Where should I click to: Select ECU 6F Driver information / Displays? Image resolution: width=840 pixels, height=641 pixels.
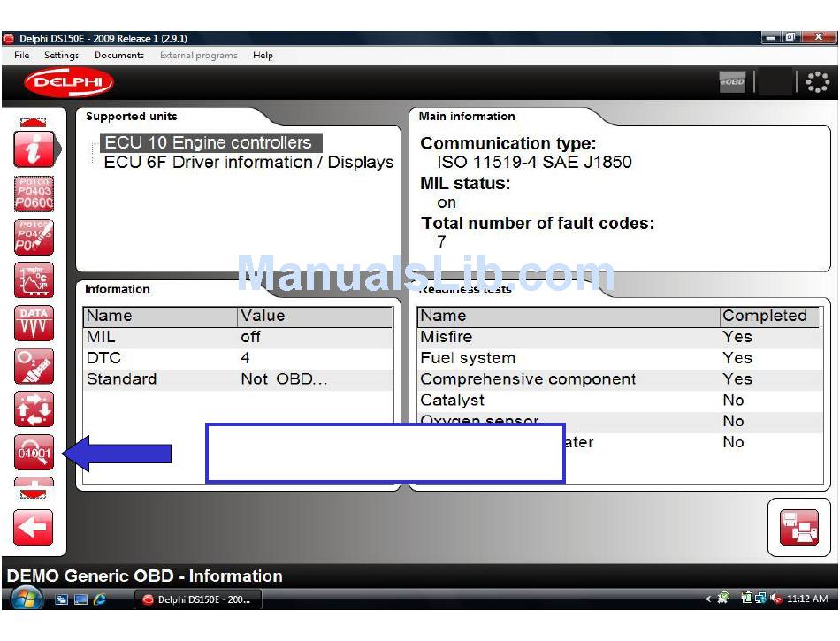[249, 163]
